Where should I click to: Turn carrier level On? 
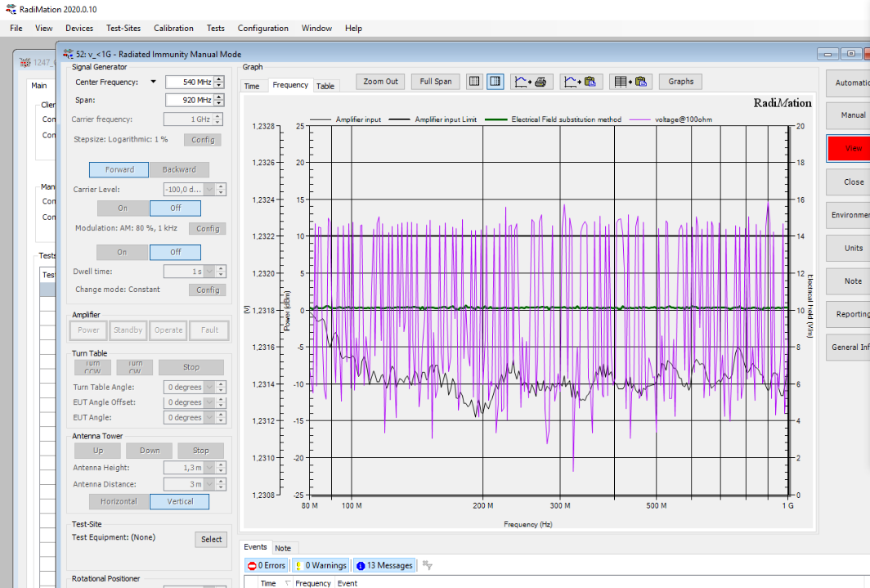(x=123, y=208)
